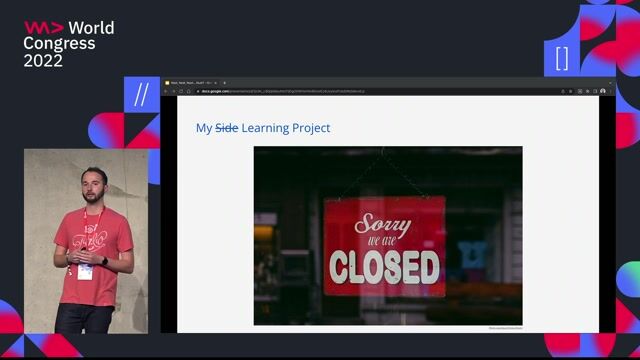Open the extension icon beside the bookmark star

coord(580,91)
